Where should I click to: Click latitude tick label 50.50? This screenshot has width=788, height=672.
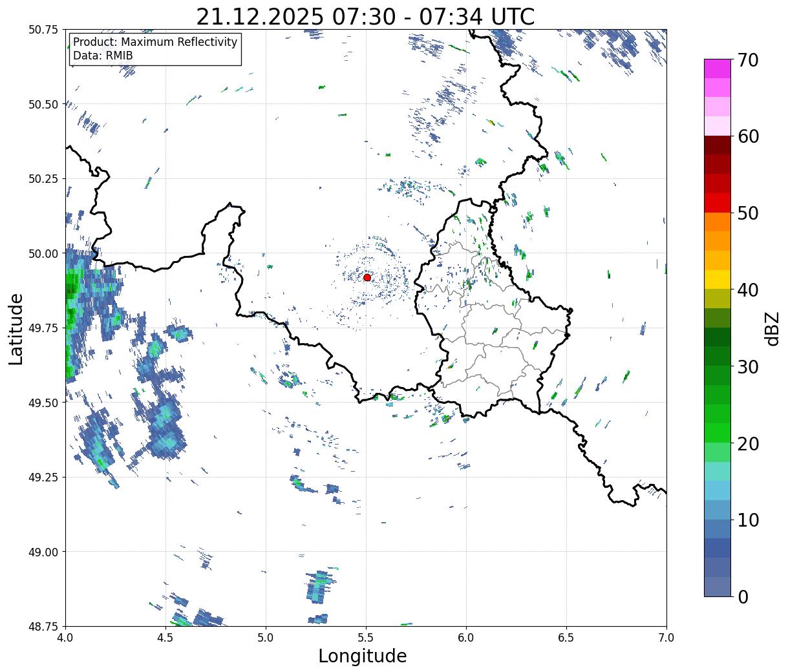[x=43, y=104]
